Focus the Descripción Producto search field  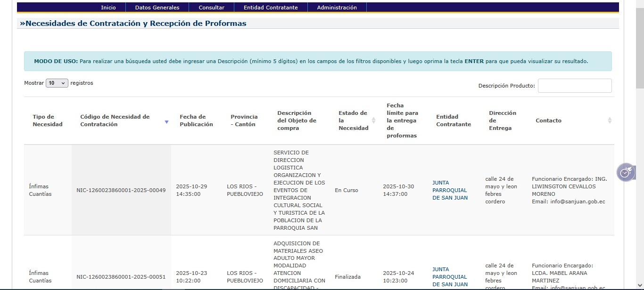coord(574,86)
